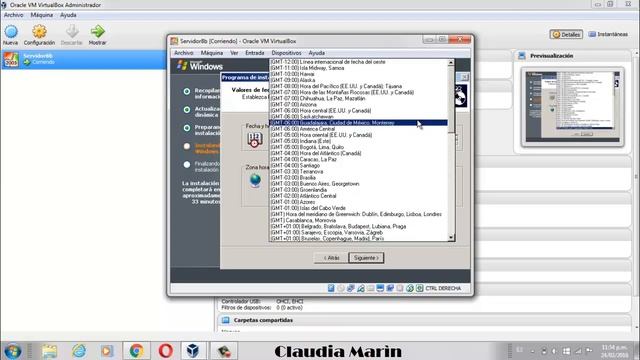Open the Ver menu in VM window

click(x=234, y=53)
